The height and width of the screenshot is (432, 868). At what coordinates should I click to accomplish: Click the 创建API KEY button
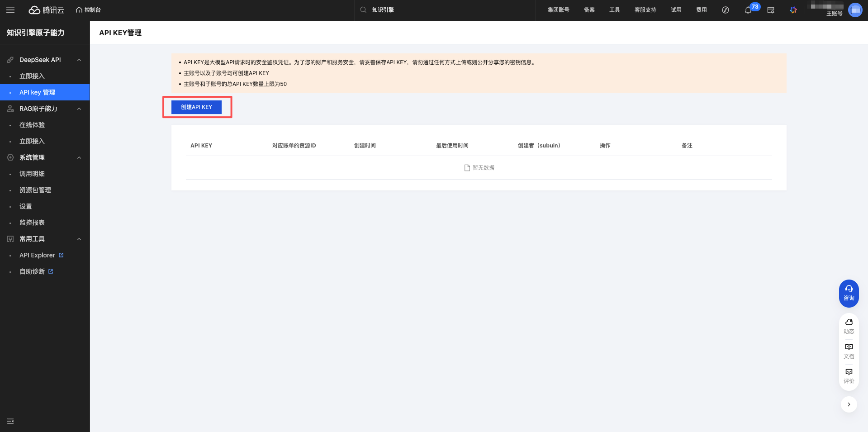(196, 107)
